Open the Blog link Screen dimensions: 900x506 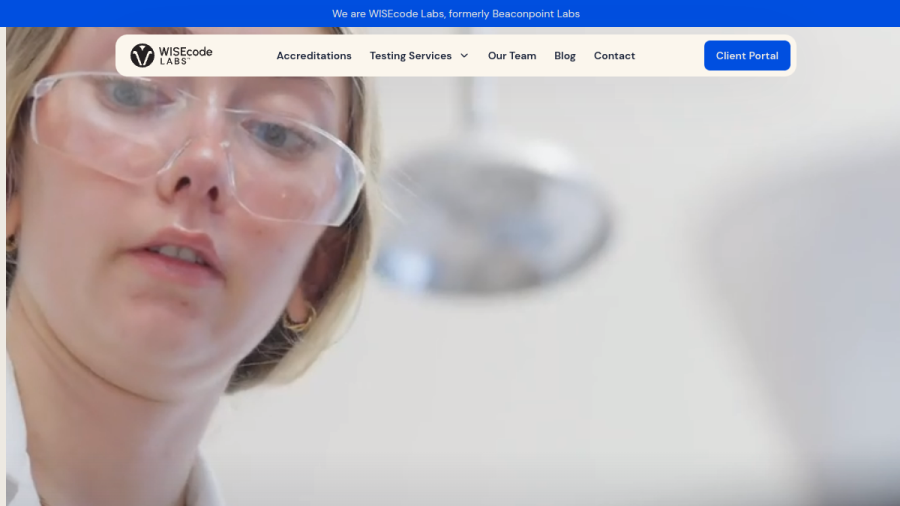(565, 56)
